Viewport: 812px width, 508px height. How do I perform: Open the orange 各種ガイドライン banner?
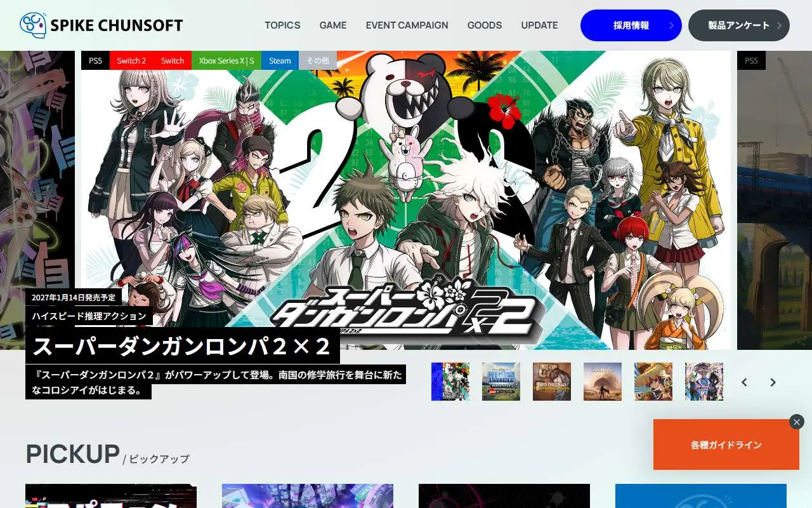(x=726, y=444)
